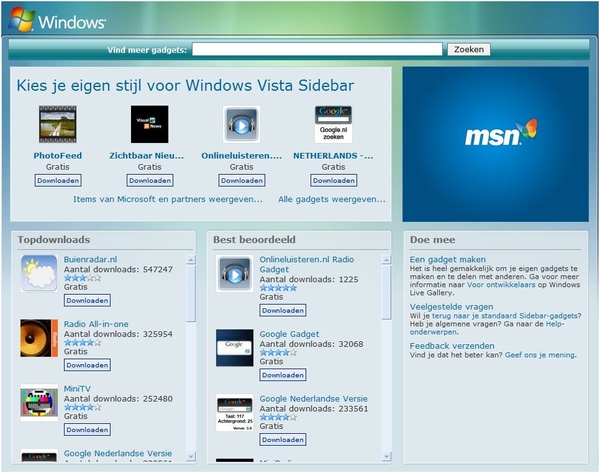Click the Radio All-in-one speaker icon

pyautogui.click(x=39, y=338)
